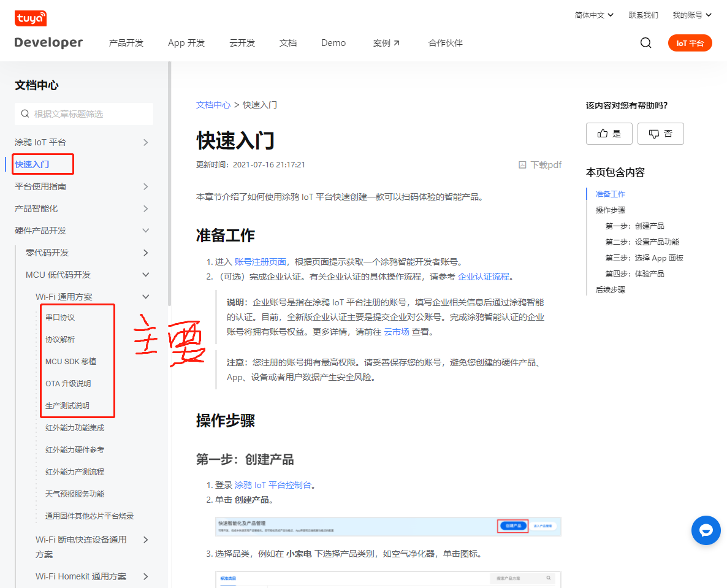The width and height of the screenshot is (727, 588).
Task: Click the Developer wordmark
Action: (48, 42)
